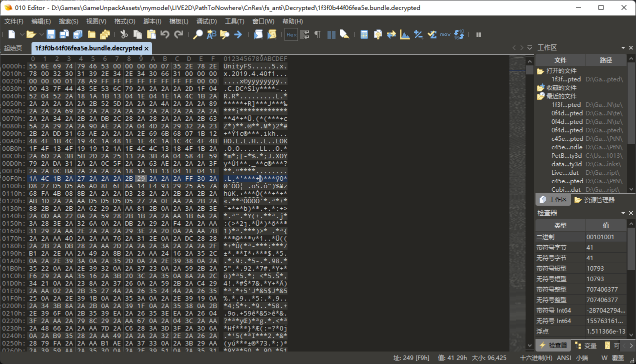Toggle Hex edit mode button

click(x=291, y=34)
